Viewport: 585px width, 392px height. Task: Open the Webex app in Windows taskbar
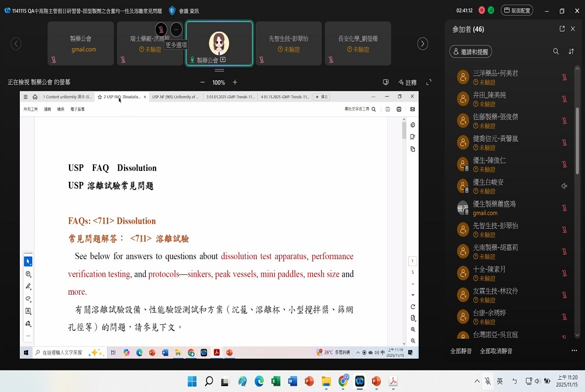coord(359,381)
